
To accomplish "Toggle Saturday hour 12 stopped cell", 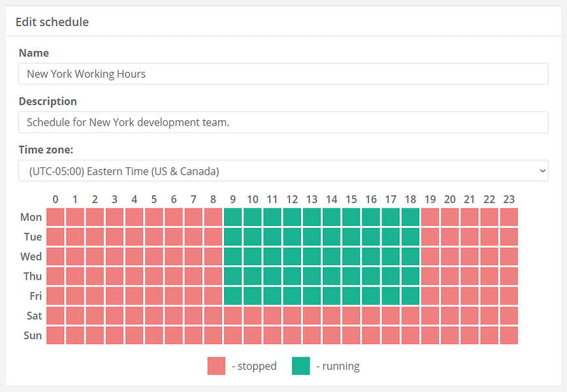I will click(292, 316).
